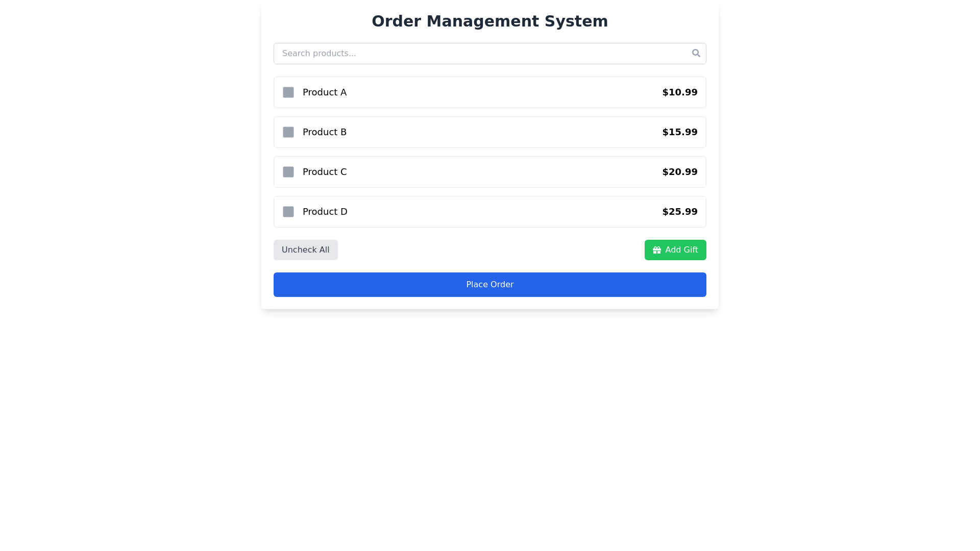The width and height of the screenshot is (980, 551).
Task: Click the Uncheck All button
Action: pyautogui.click(x=305, y=250)
